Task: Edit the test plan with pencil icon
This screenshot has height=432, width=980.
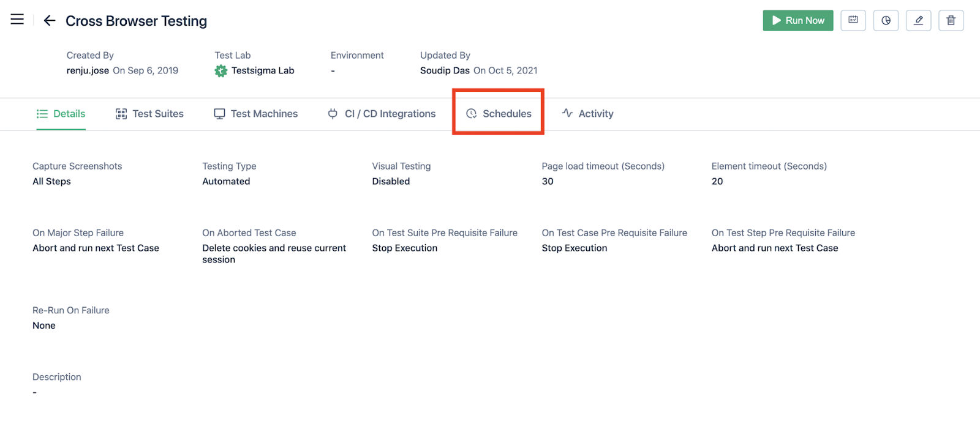Action: (x=918, y=20)
